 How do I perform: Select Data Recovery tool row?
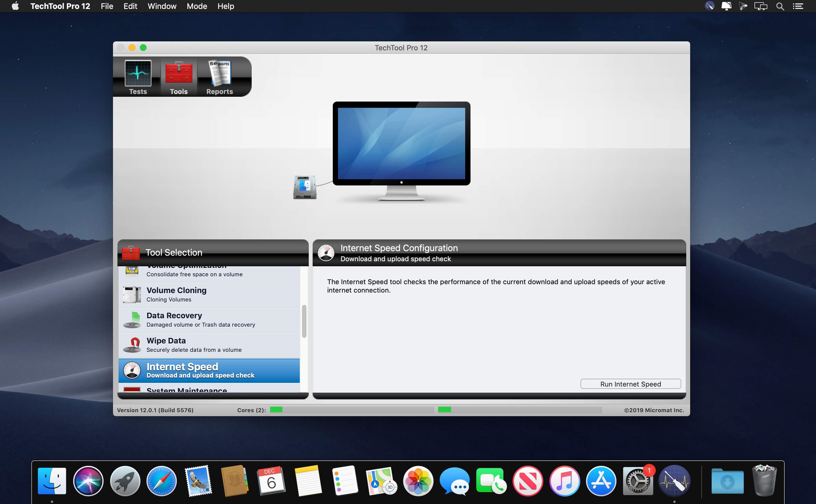point(209,320)
